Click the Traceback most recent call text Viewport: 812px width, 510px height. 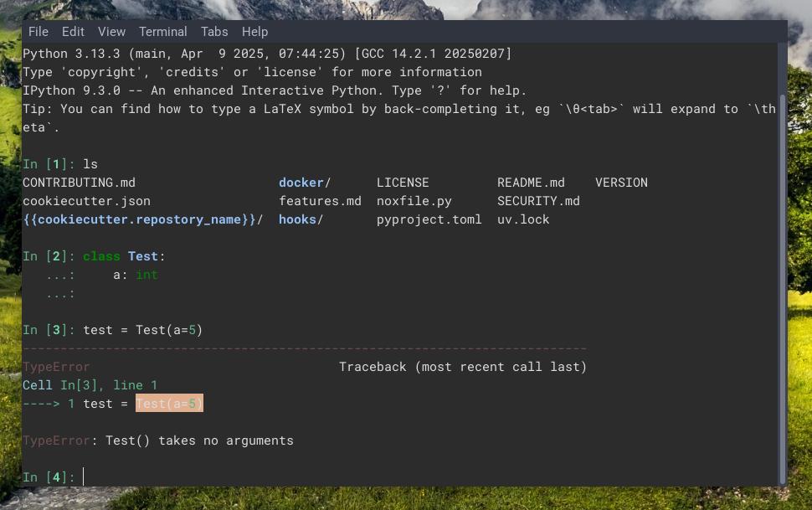(x=463, y=366)
